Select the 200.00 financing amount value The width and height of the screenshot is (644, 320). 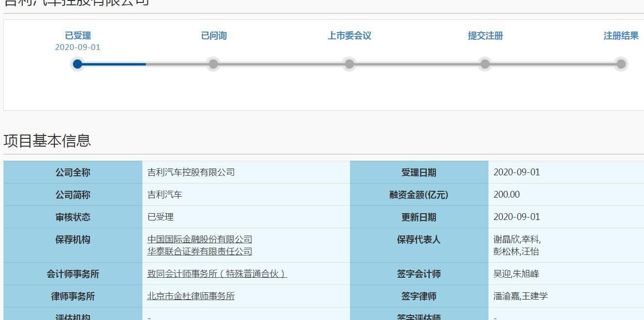(506, 194)
